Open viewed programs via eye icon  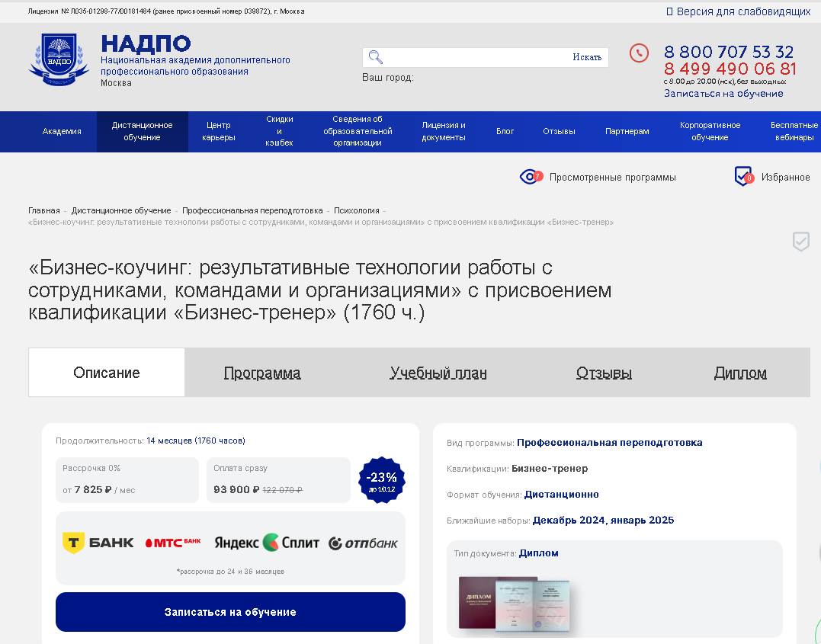pyautogui.click(x=531, y=177)
